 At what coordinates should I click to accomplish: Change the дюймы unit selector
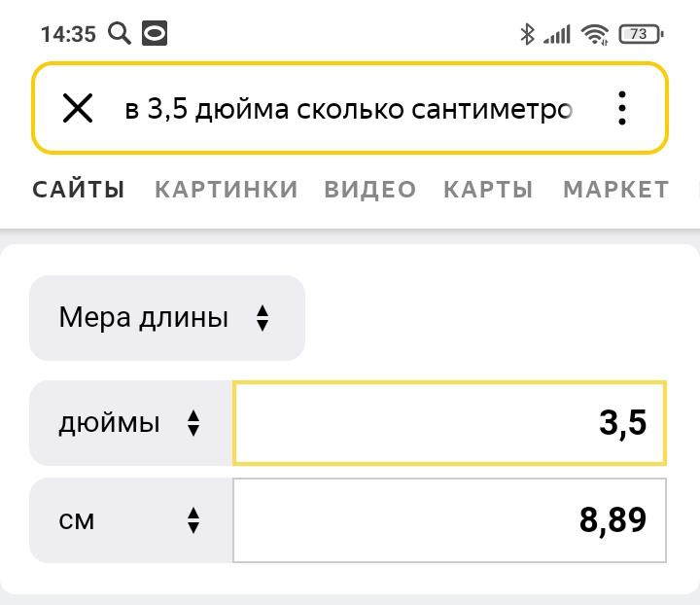tap(131, 423)
